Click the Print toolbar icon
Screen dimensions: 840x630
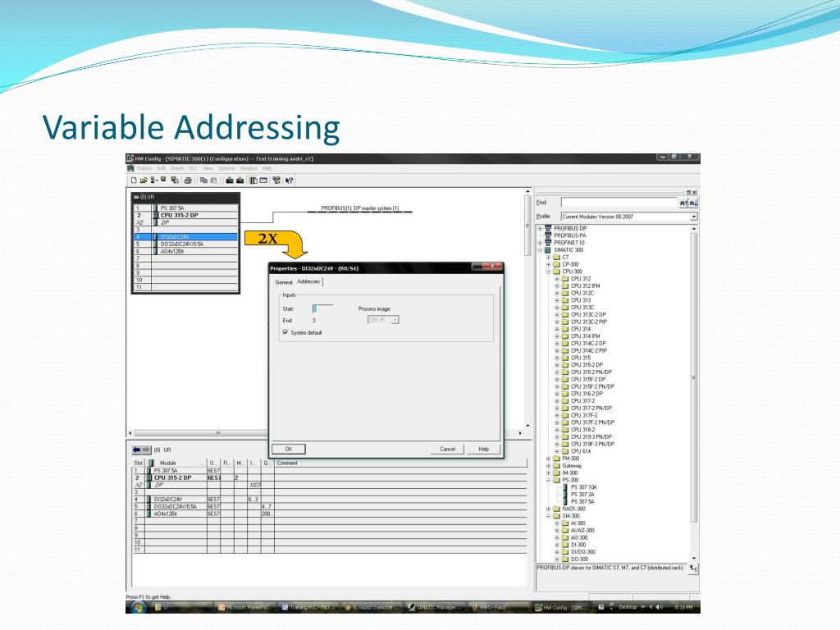click(x=188, y=180)
